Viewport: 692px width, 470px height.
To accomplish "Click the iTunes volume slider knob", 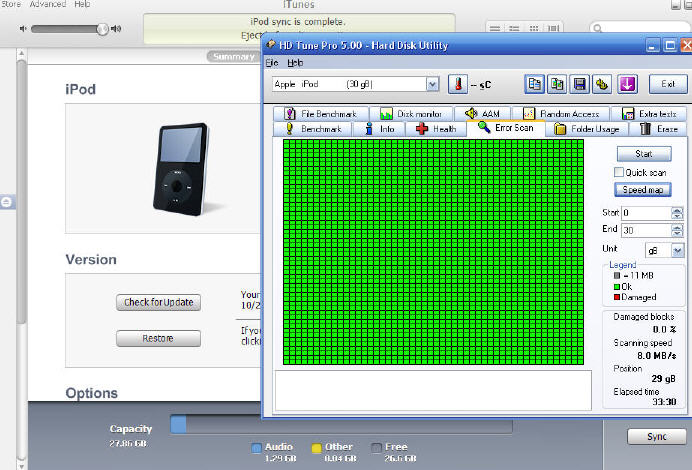I will coord(101,29).
